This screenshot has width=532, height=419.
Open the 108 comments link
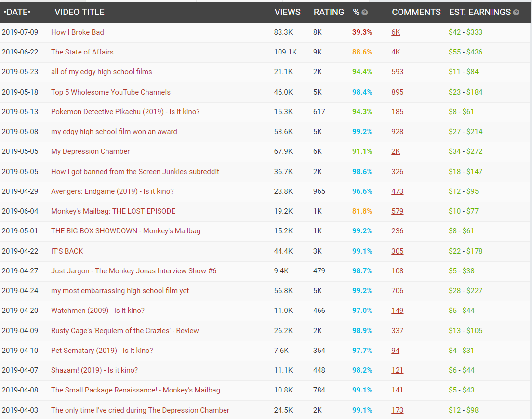(x=397, y=270)
